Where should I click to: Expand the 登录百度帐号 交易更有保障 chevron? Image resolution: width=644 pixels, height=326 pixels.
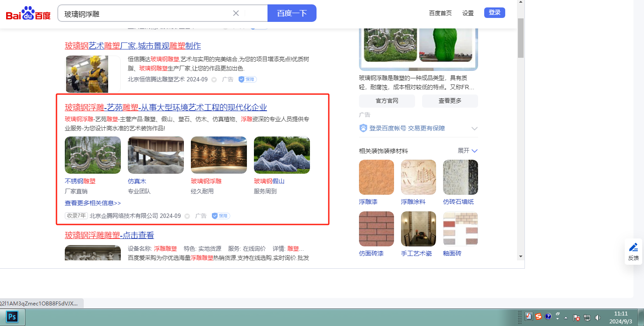pos(474,128)
